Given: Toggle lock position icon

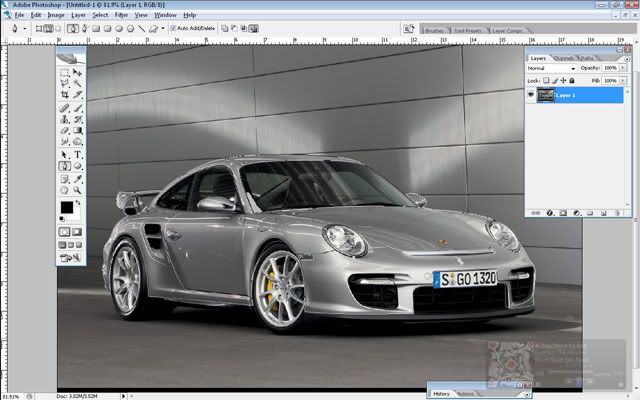Looking at the screenshot, I should click(563, 81).
